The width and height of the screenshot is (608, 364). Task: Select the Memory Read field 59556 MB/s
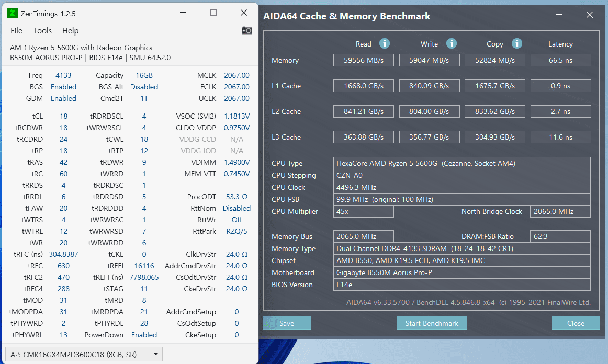tap(363, 60)
